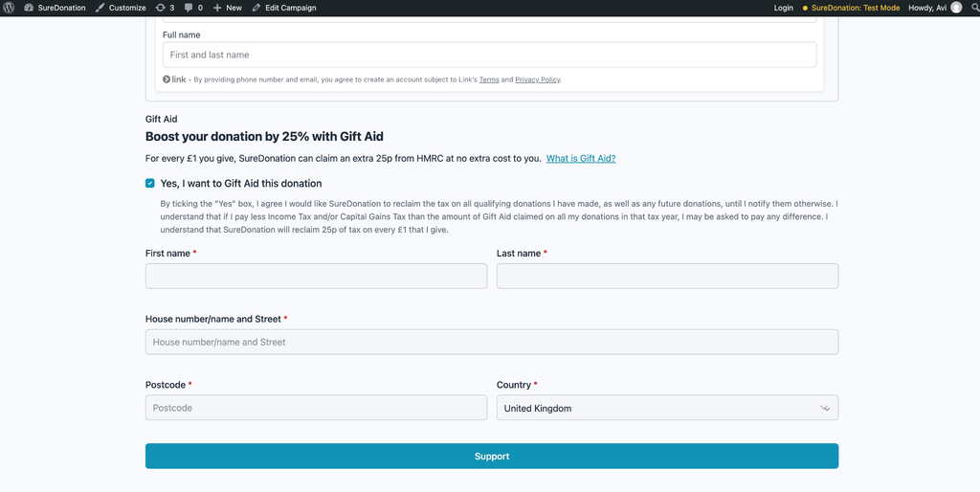The width and height of the screenshot is (980, 492).
Task: Open Link's Terms link
Action: (x=489, y=80)
